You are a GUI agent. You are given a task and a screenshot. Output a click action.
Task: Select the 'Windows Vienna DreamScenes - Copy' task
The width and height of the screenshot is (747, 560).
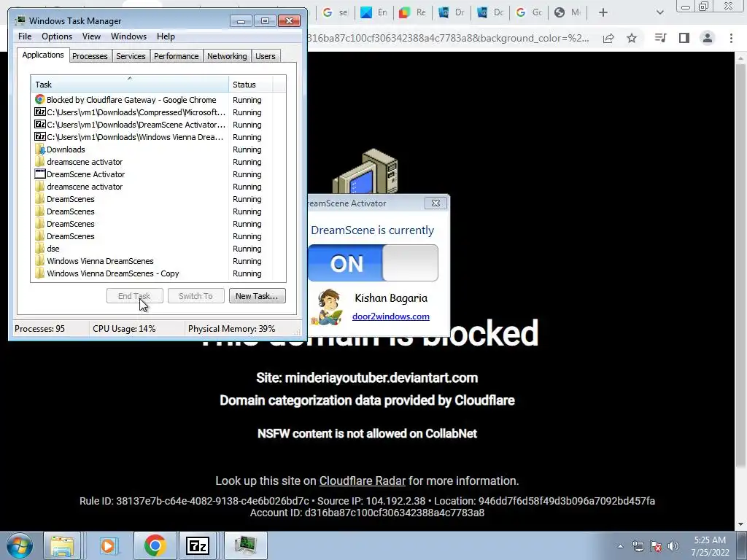158,273
